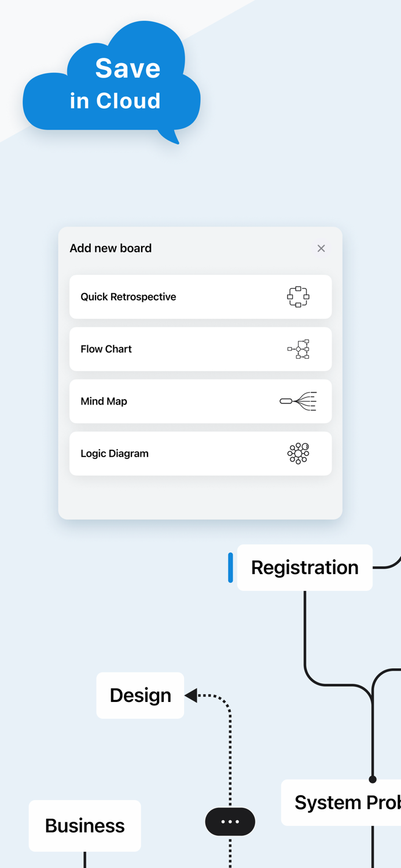
Task: Select the Business node
Action: click(x=84, y=826)
